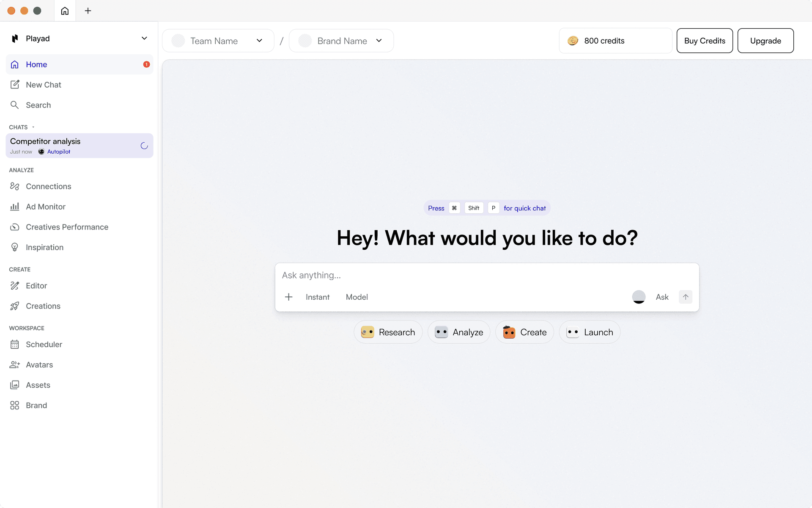Click the send arrow button

click(686, 297)
